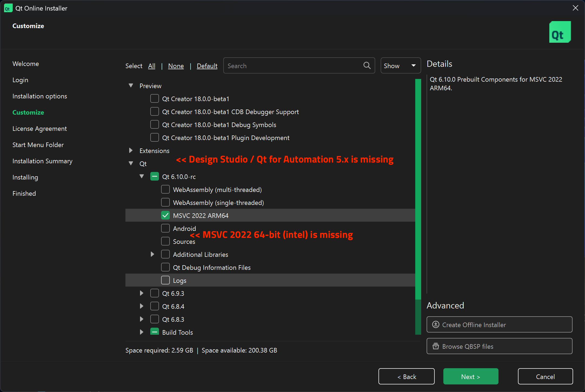This screenshot has width=585, height=392.
Task: Expand the Additional Libraries node
Action: click(x=152, y=254)
